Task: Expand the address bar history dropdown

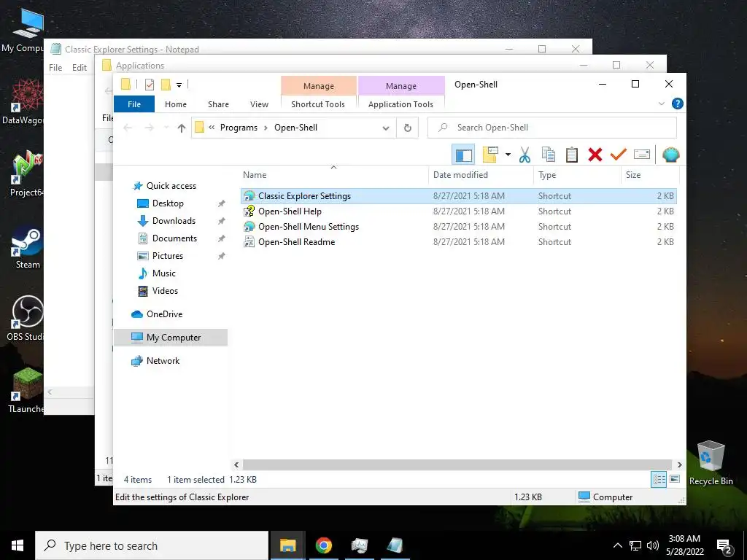Action: coord(386,128)
